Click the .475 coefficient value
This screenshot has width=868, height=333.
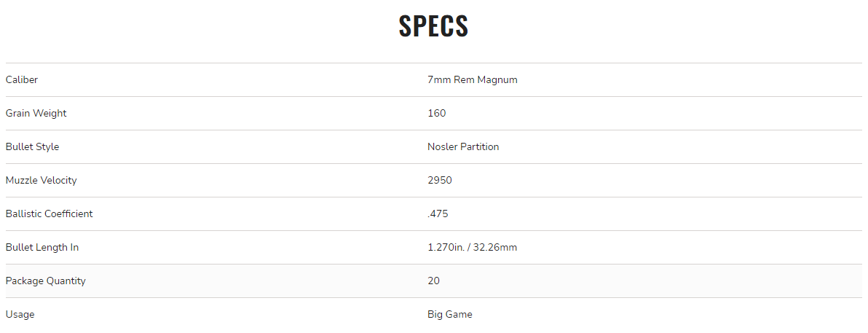click(438, 214)
